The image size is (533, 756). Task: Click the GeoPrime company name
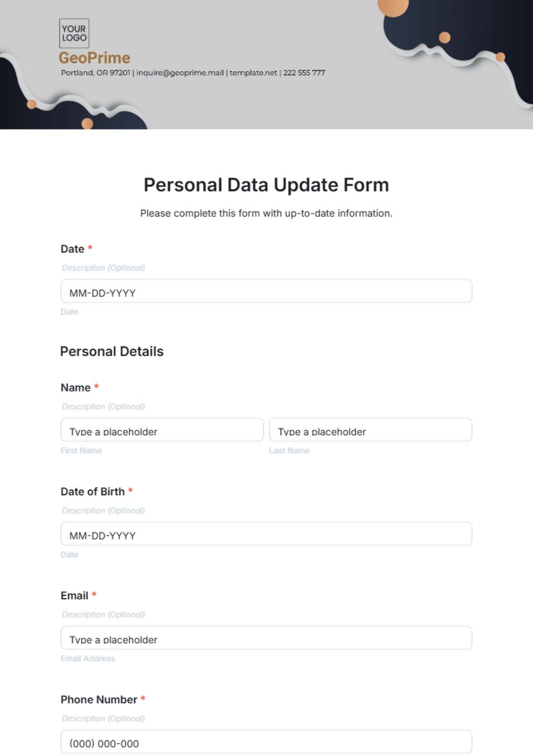click(95, 58)
